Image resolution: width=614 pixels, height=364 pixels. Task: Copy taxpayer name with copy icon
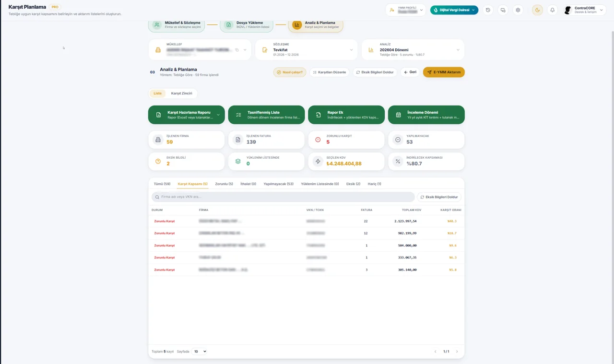click(237, 50)
